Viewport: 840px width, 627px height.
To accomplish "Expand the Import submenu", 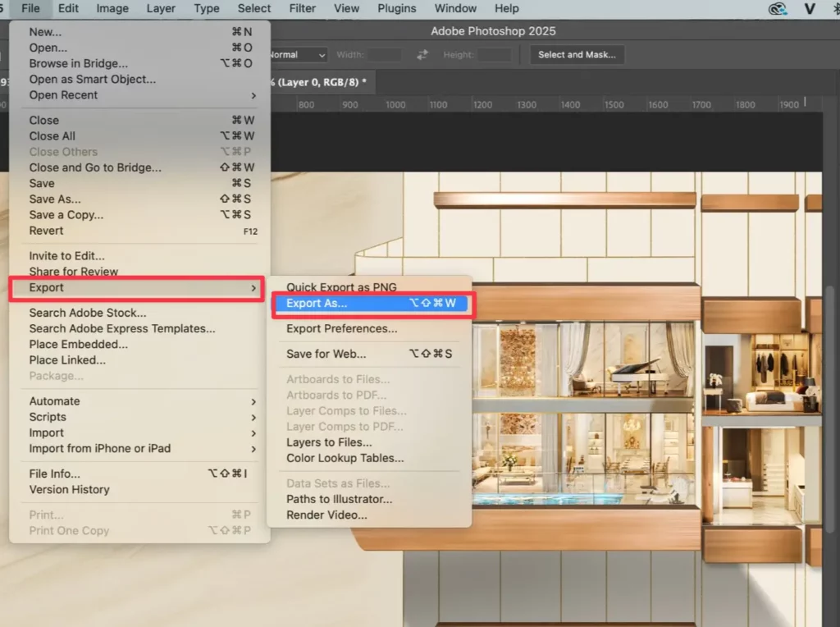I will pos(46,432).
